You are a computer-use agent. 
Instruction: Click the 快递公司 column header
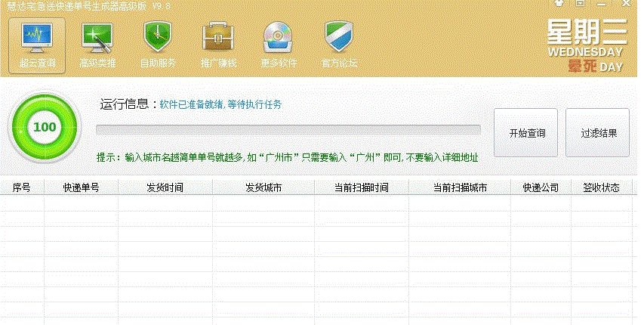pos(541,187)
